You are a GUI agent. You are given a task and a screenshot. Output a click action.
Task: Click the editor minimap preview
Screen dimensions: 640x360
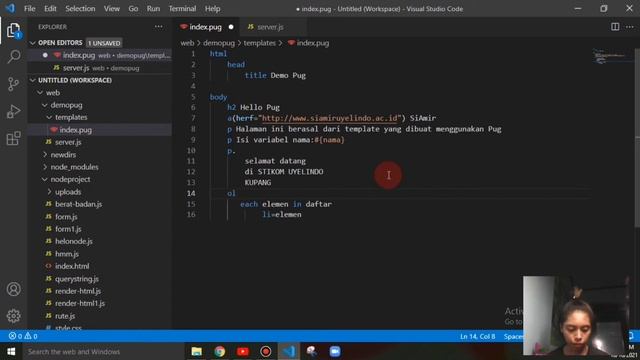tap(612, 56)
